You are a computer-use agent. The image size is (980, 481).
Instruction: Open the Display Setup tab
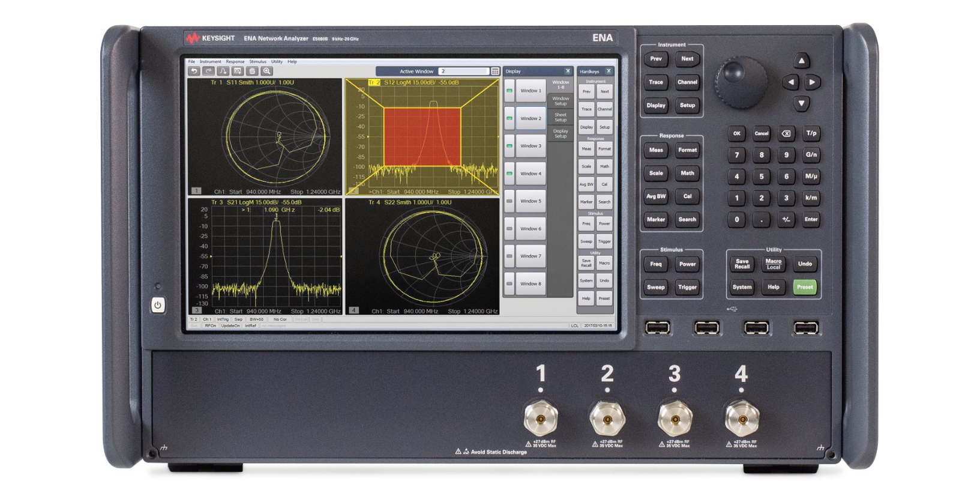click(561, 133)
